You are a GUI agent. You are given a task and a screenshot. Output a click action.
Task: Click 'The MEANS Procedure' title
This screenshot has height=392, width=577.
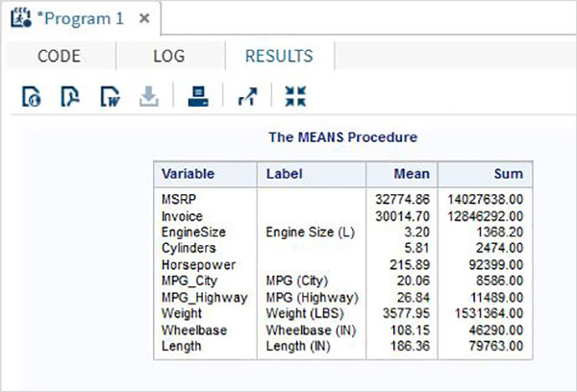coord(342,137)
